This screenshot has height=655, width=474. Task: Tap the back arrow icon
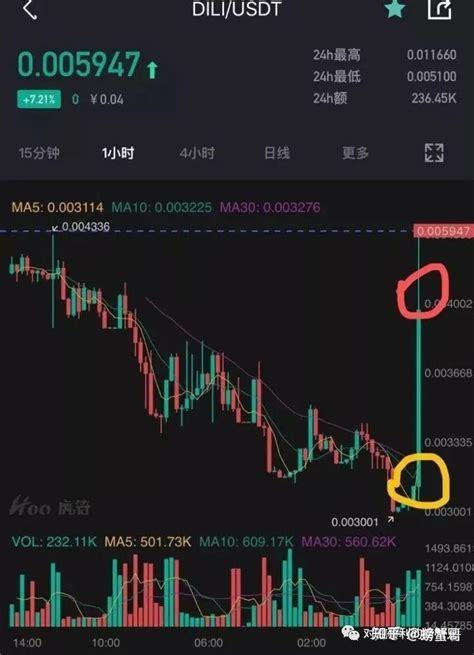point(30,9)
